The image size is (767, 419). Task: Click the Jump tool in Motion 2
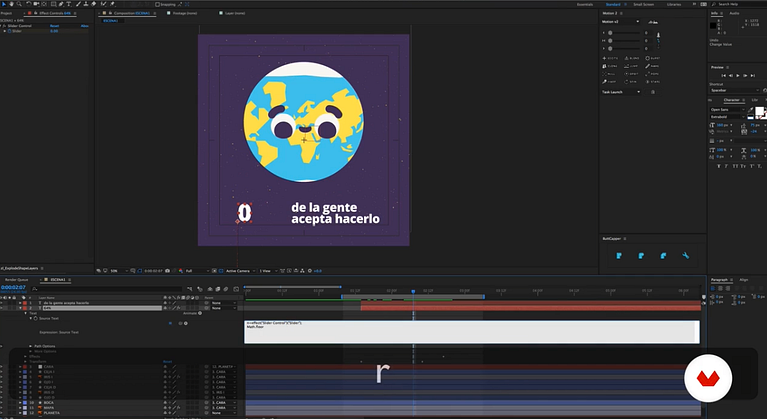pos(632,66)
